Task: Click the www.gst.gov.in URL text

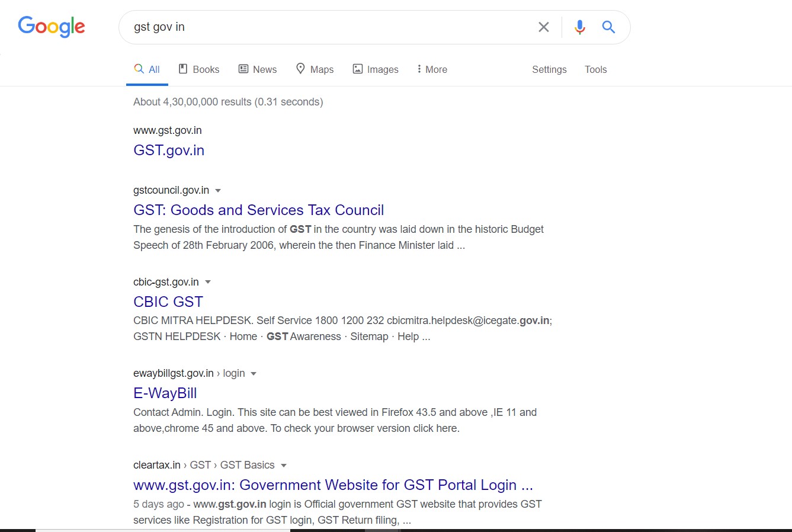Action: tap(168, 130)
